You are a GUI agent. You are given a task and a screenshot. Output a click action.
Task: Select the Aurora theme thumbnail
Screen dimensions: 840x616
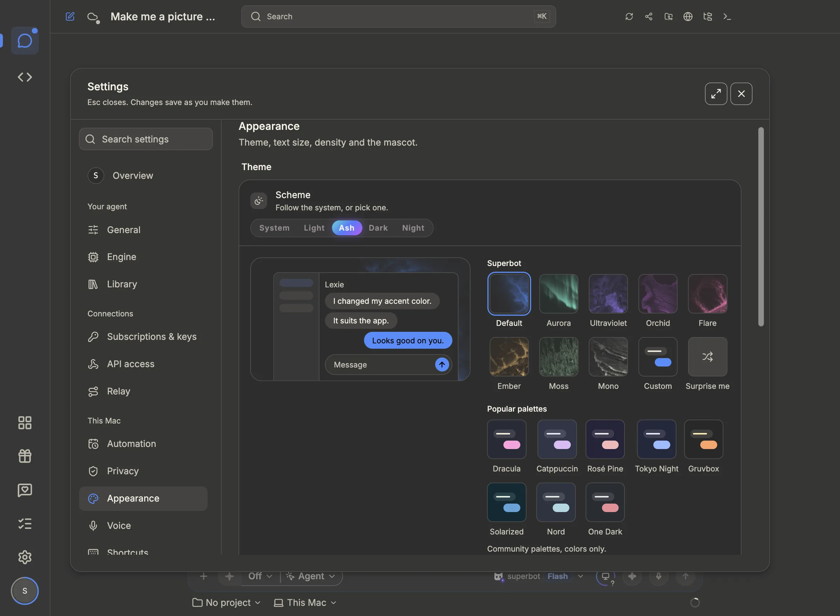click(559, 294)
